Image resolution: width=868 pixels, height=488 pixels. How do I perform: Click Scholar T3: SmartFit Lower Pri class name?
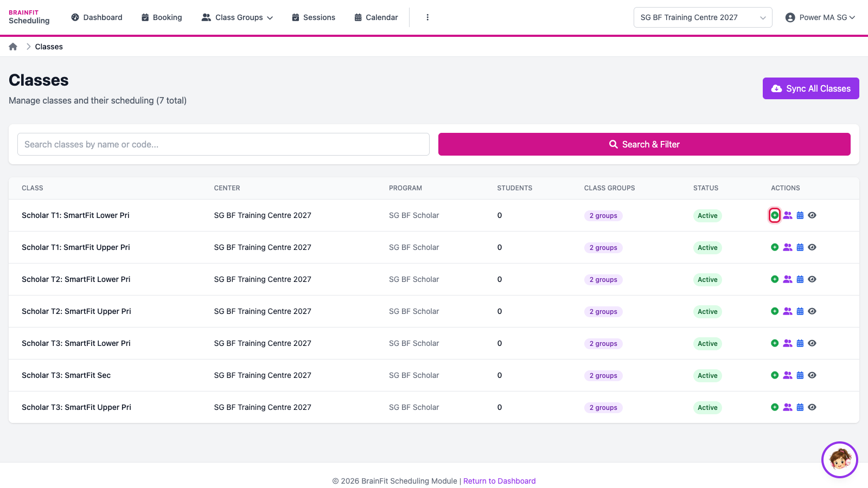point(76,343)
